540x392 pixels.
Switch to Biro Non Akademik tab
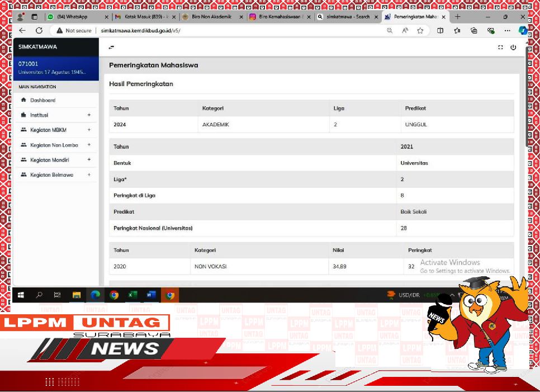pyautogui.click(x=210, y=17)
